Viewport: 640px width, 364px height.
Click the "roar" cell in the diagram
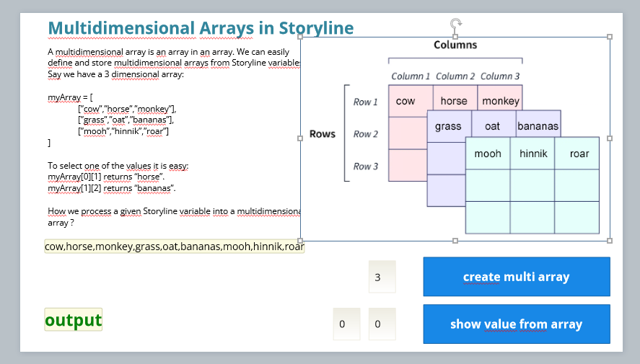point(579,154)
